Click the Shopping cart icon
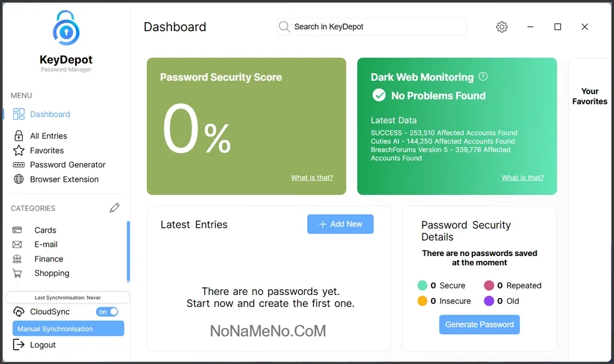 (17, 273)
